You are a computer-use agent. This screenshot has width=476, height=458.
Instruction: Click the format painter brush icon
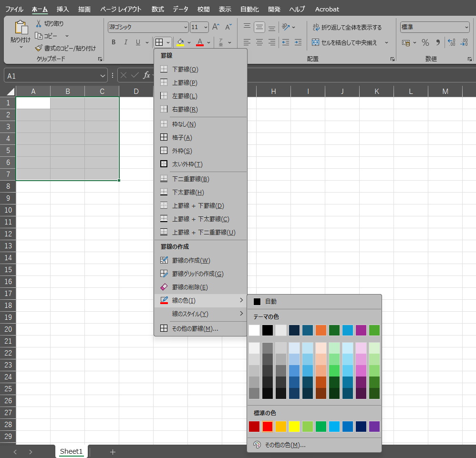point(39,48)
